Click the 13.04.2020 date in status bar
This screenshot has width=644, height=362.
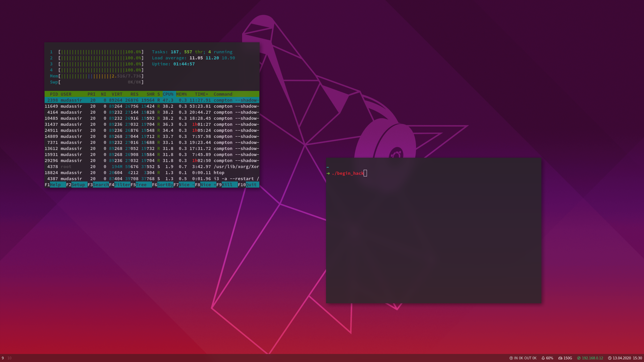622,358
